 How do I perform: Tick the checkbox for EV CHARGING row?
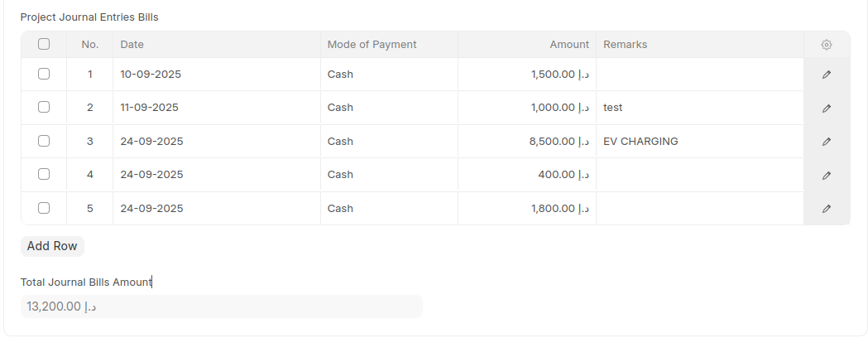[x=44, y=141]
